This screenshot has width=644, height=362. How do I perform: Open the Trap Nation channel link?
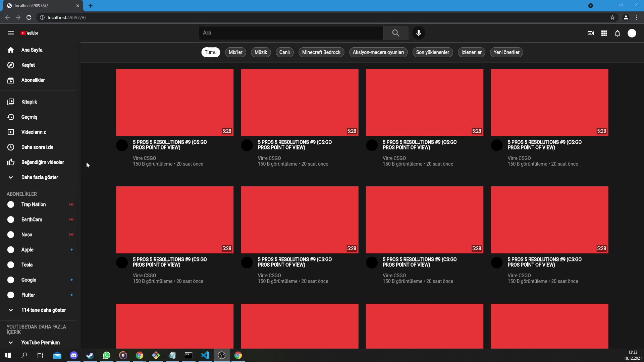[34, 204]
